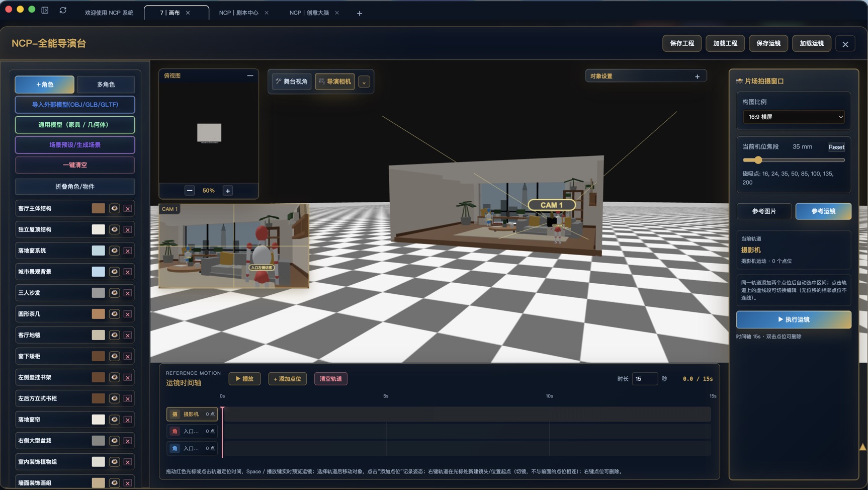Zoom in the 俯视图 with the plus icon
The height and width of the screenshot is (490, 868).
[x=228, y=191]
